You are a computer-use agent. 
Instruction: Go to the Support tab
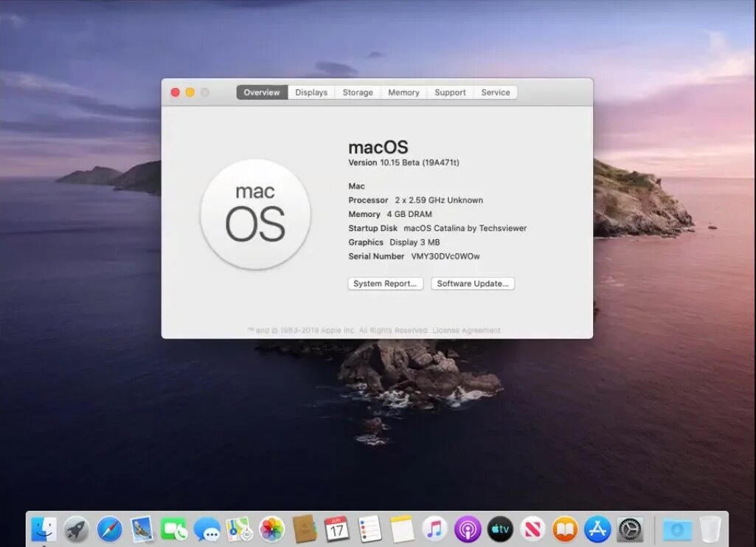[x=451, y=92]
